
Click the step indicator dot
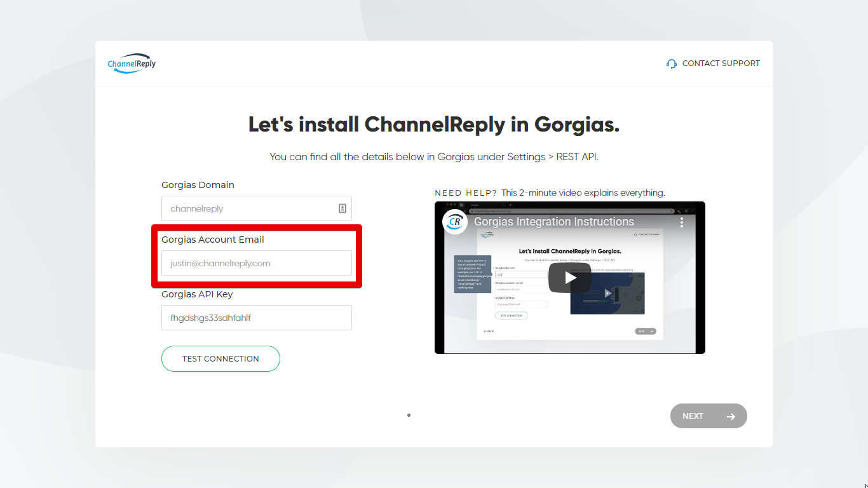(409, 416)
